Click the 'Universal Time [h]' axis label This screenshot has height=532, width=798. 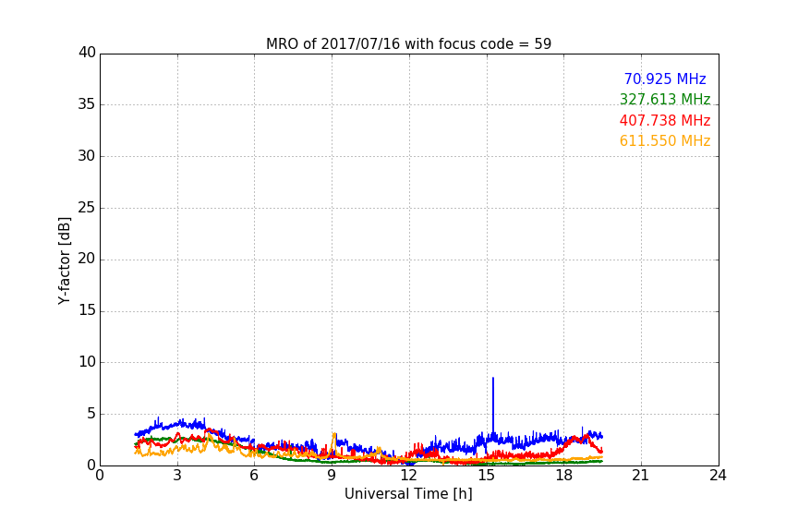click(x=408, y=494)
